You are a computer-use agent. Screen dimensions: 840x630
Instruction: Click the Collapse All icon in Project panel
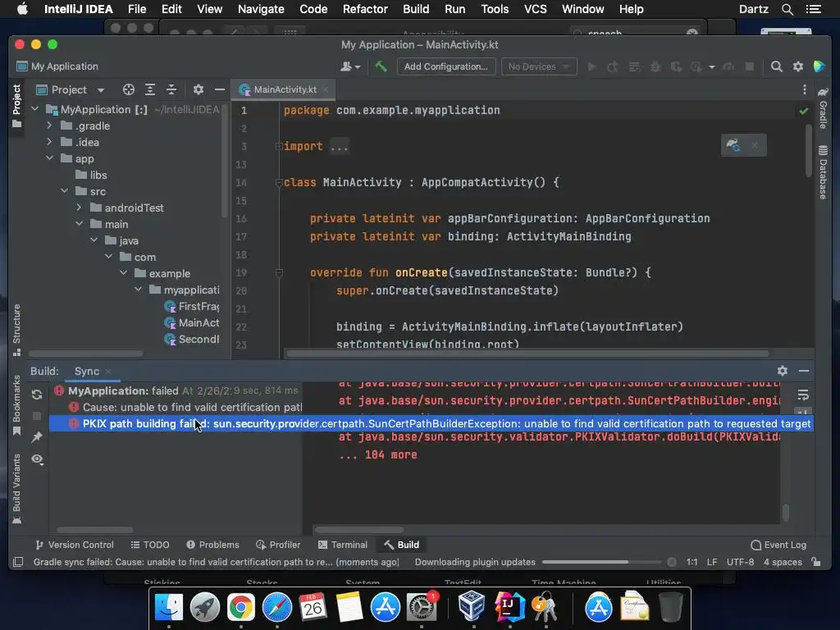[171, 89]
